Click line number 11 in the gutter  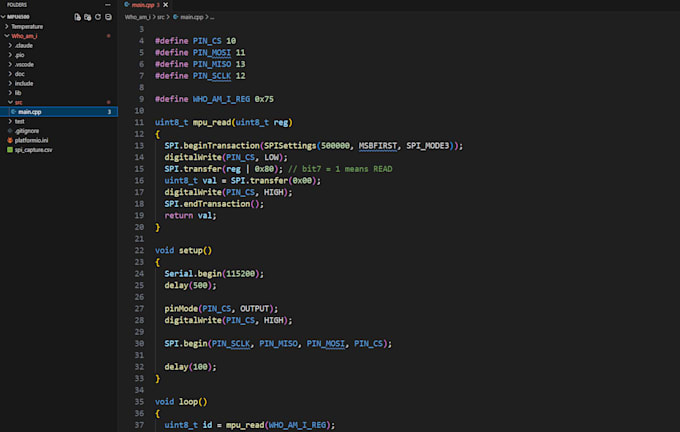click(x=139, y=123)
